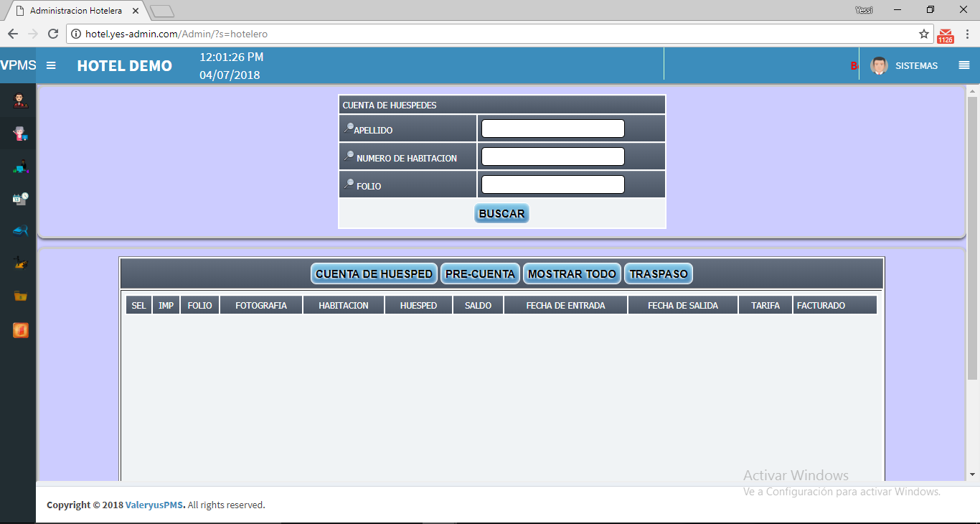
Task: Toggle sidebar with left hamburger icon
Action: click(51, 65)
